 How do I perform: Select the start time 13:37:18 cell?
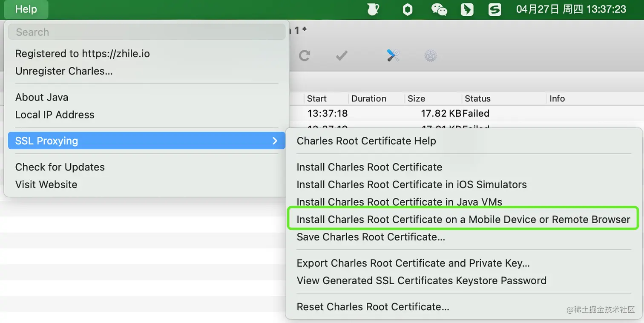pyautogui.click(x=328, y=113)
